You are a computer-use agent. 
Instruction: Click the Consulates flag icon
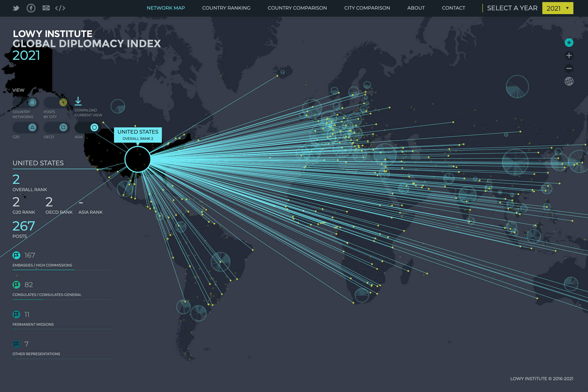point(16,285)
